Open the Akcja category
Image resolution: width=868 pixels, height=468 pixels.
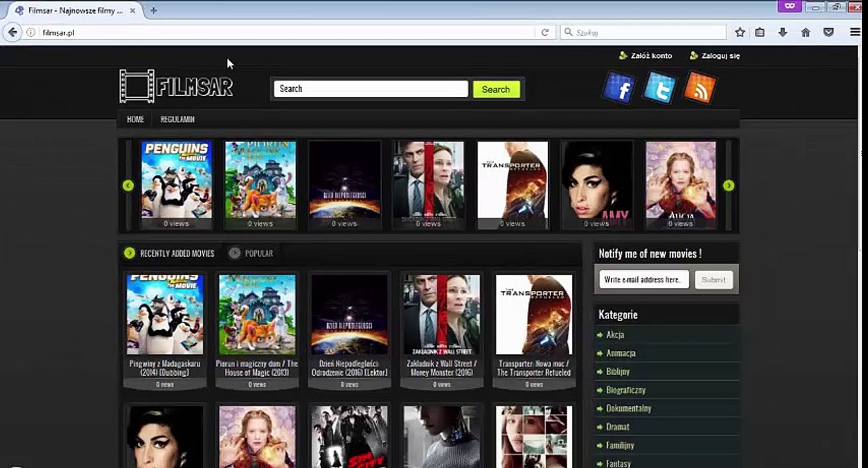click(x=615, y=335)
